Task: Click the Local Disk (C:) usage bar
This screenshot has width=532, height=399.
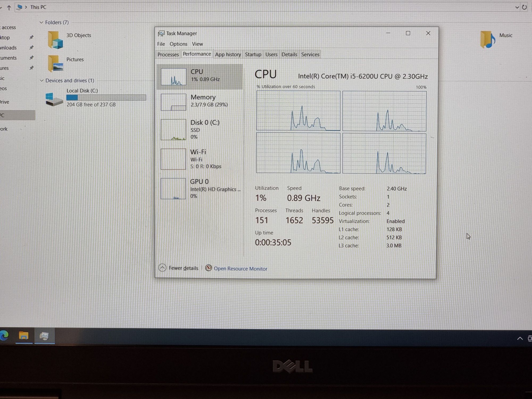Action: [106, 98]
